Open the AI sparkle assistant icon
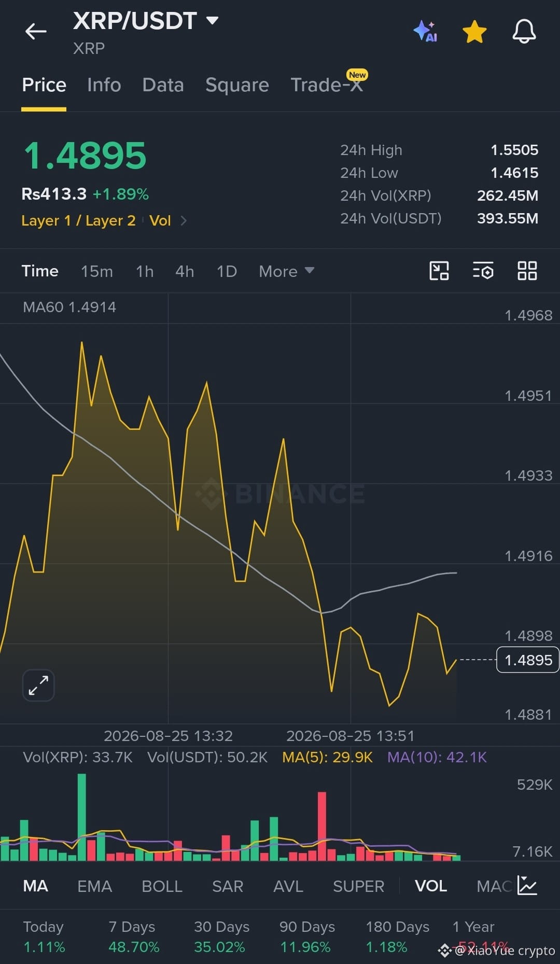Image resolution: width=560 pixels, height=964 pixels. (x=425, y=31)
